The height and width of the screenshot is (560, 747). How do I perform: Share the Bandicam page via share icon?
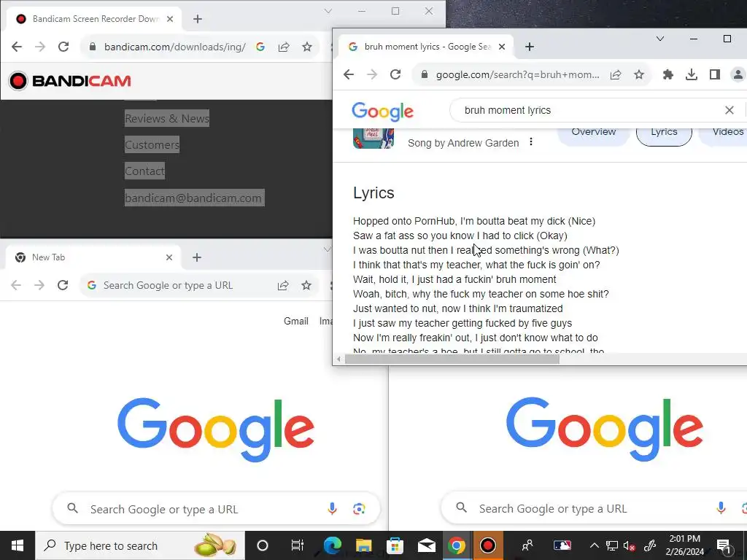tap(284, 47)
